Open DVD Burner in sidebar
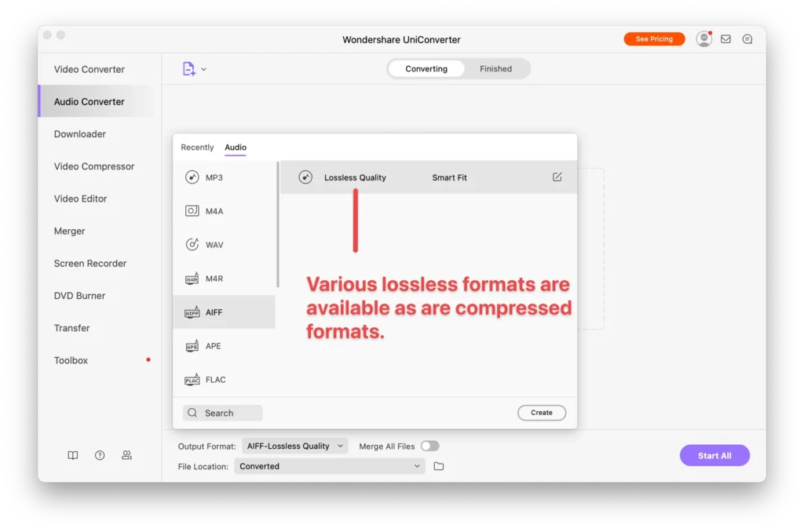Image resolution: width=804 pixels, height=532 pixels. [x=79, y=296]
